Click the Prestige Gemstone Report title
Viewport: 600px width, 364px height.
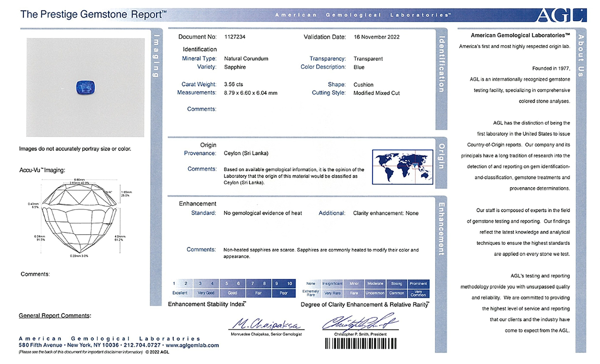pos(93,14)
